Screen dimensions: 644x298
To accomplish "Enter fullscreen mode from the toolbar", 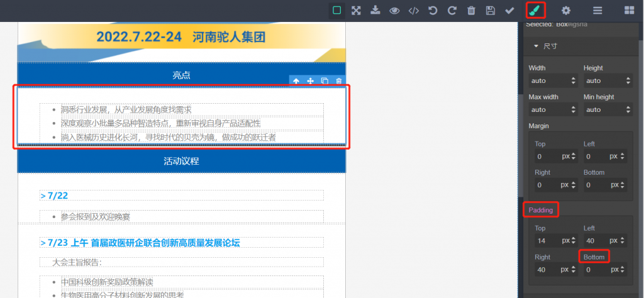I will click(356, 10).
